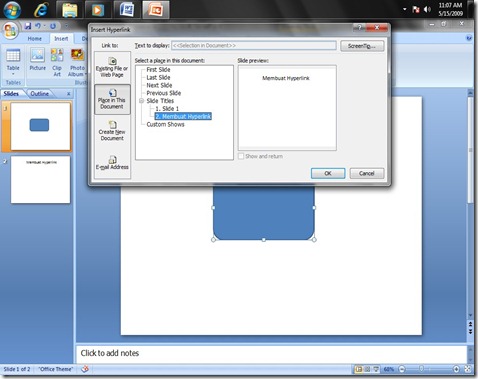
Task: Zoom out with the minus button
Action: click(402, 369)
